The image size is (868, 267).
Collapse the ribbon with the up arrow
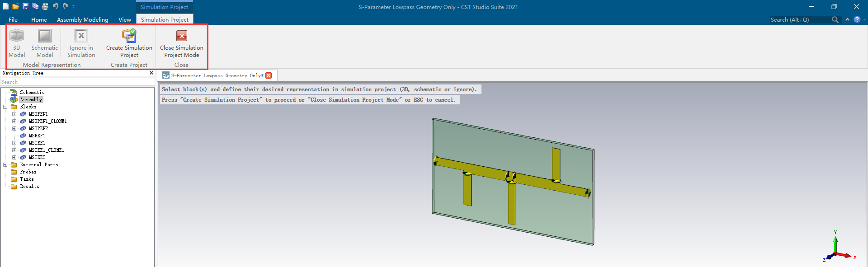[x=847, y=19]
